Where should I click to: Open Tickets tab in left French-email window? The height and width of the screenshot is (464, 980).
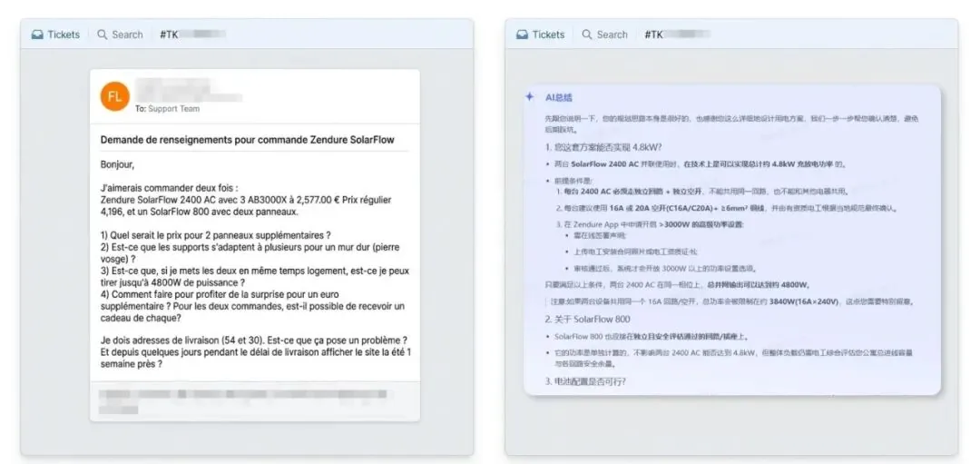point(55,35)
